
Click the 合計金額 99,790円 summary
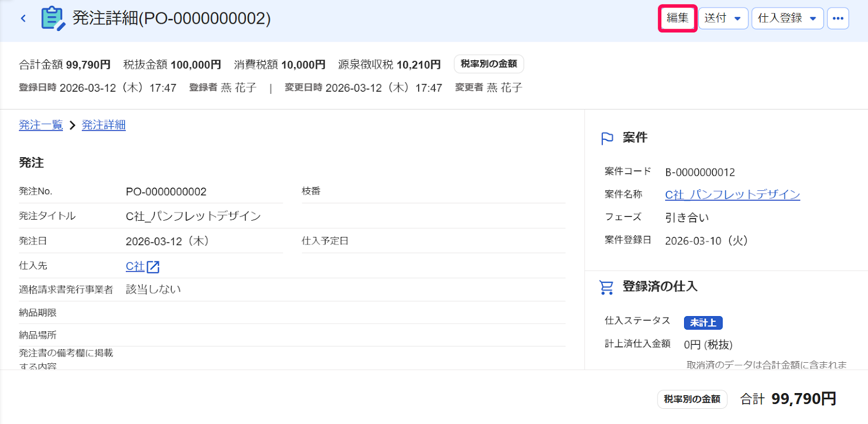[x=65, y=65]
